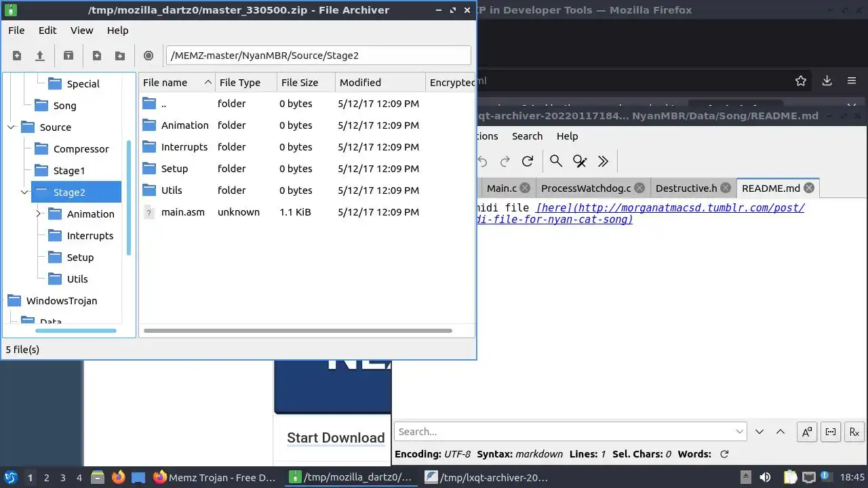Refresh the Words count icon
The height and width of the screenshot is (488, 868).
pyautogui.click(x=724, y=454)
